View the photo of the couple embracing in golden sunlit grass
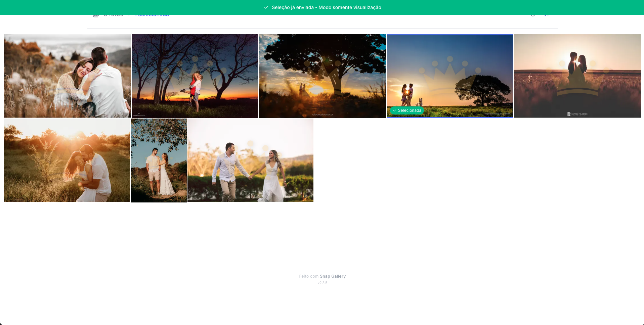The image size is (644, 325). [x=67, y=160]
